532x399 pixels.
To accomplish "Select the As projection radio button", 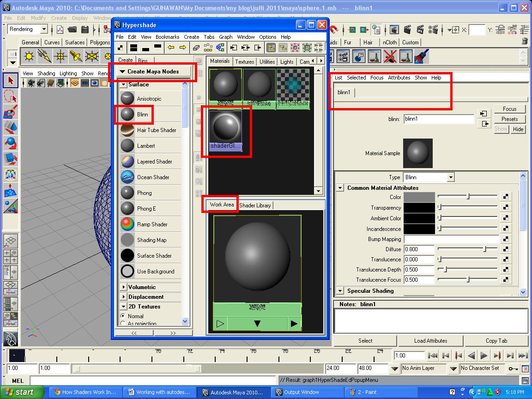I will tap(123, 323).
